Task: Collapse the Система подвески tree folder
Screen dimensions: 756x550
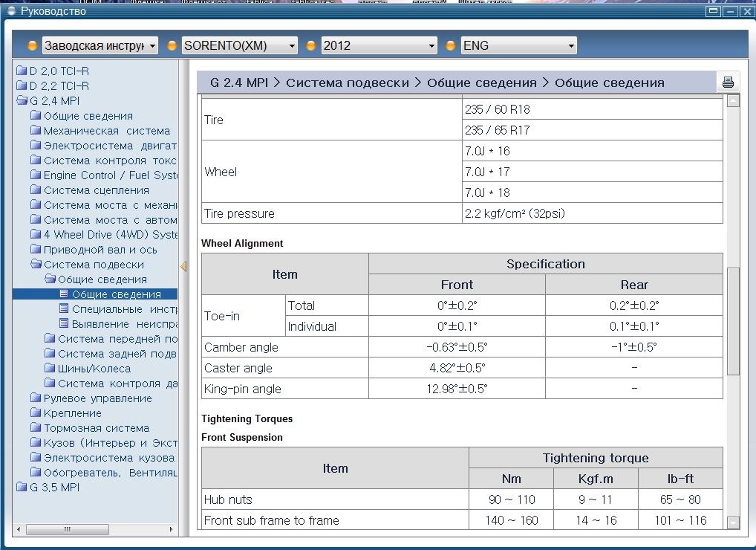Action: click(36, 265)
